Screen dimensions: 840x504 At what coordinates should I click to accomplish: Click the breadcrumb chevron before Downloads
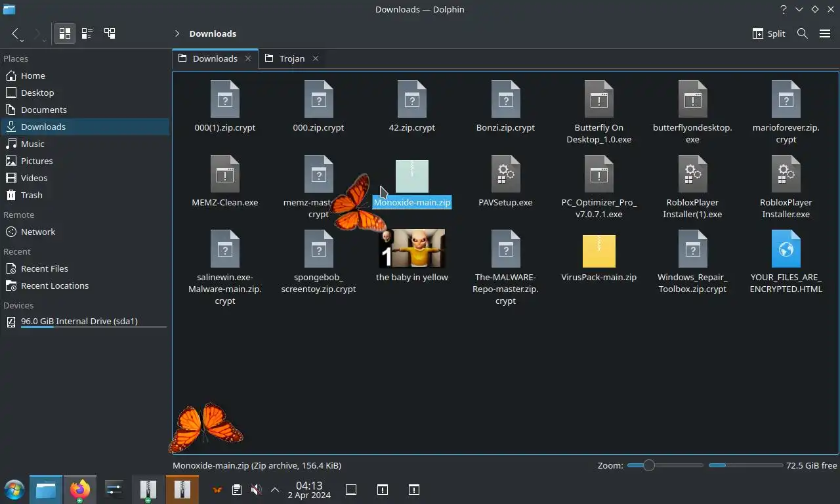[177, 33]
